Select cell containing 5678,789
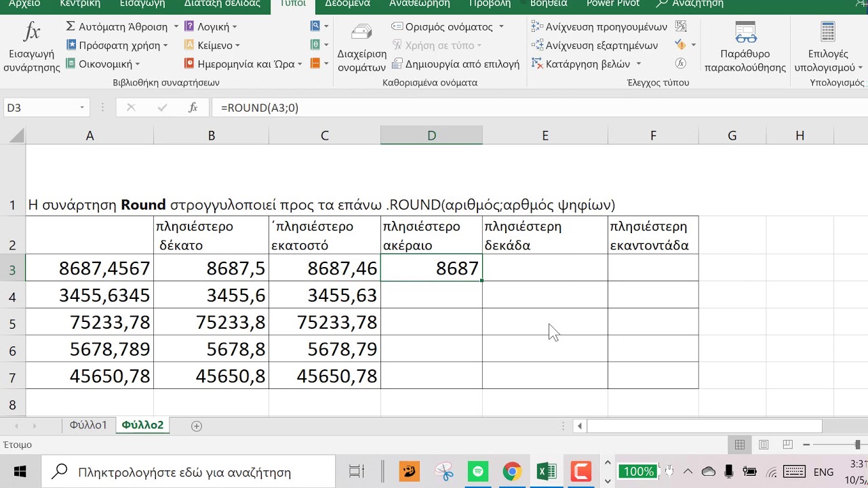This screenshot has height=488, width=868. [90, 350]
